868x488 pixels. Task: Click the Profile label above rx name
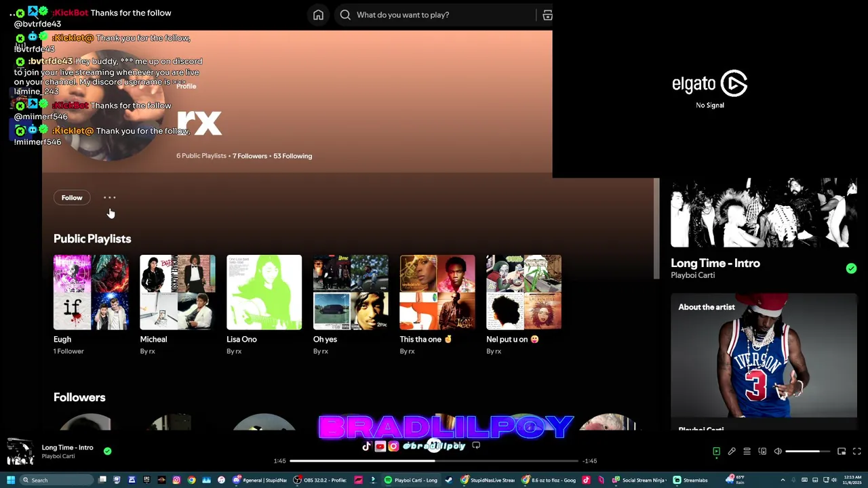(186, 86)
